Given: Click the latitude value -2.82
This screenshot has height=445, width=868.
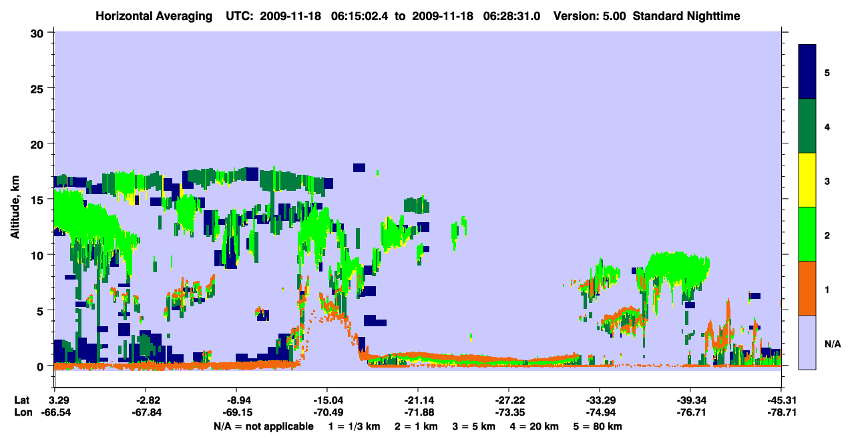Looking at the screenshot, I should click(x=145, y=400).
